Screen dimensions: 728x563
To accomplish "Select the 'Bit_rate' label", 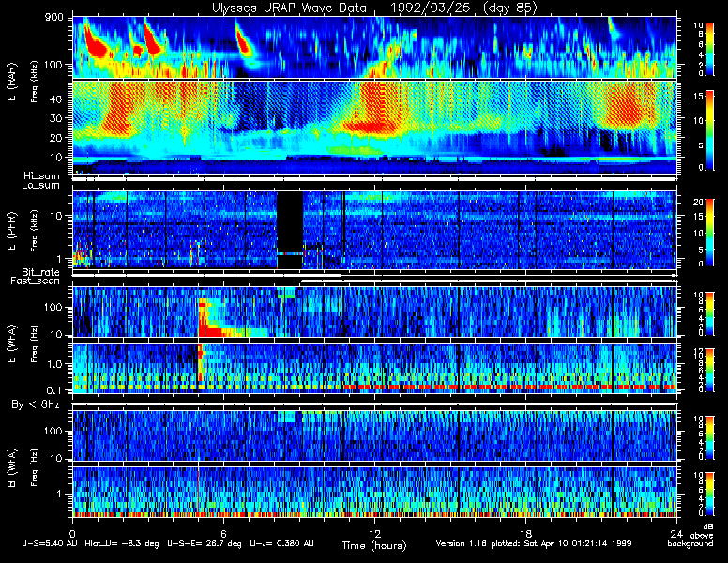I will 40,272.
